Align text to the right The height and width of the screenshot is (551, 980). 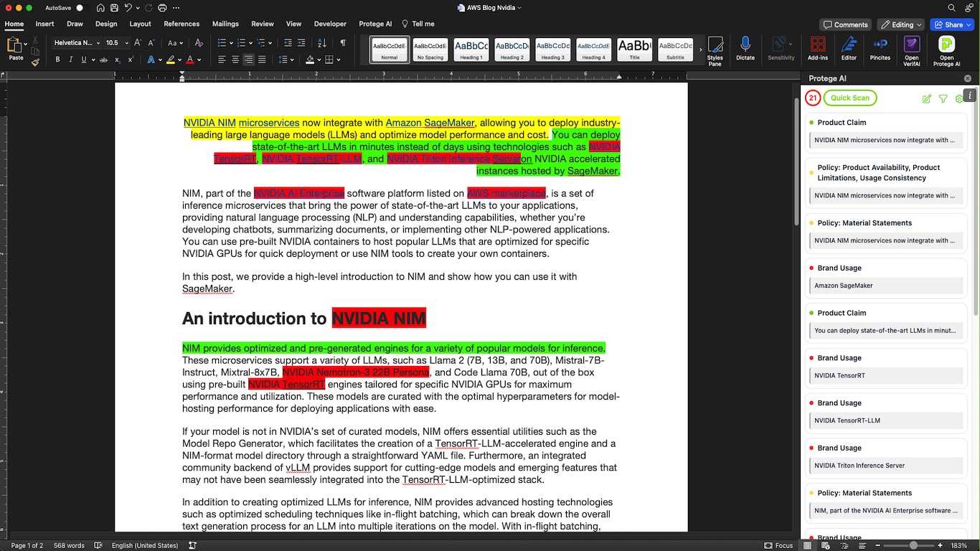click(x=248, y=60)
